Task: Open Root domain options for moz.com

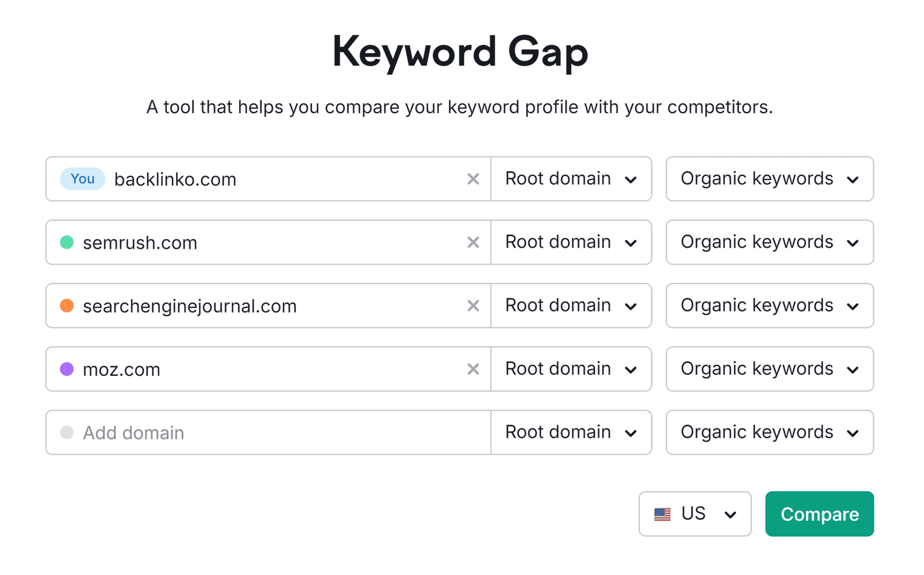Action: tap(571, 369)
